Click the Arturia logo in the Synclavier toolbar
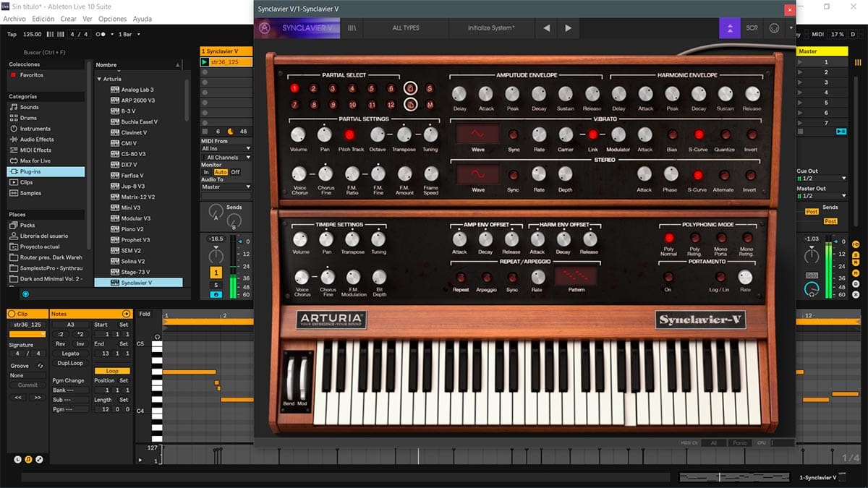The image size is (868, 488). (x=265, y=28)
